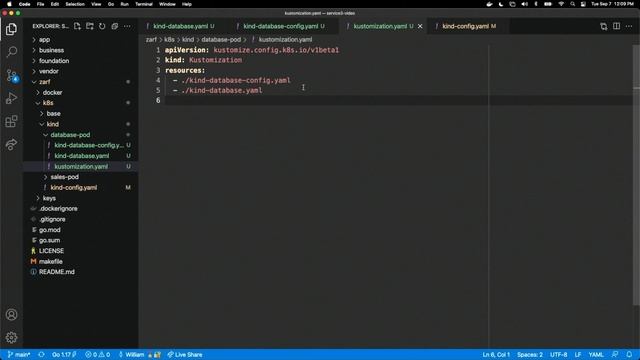Click New File icon in Explorer header
640x360 pixels.
click(77, 26)
